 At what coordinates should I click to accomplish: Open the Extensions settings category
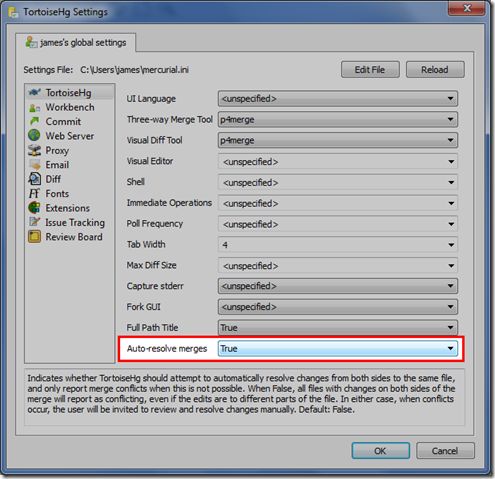coord(70,208)
